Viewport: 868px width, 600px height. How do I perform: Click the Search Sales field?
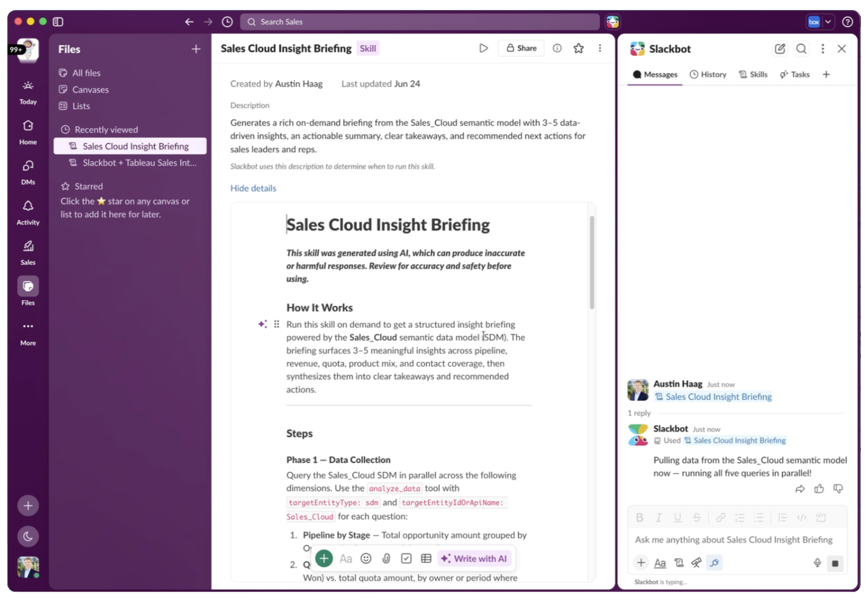coord(420,22)
